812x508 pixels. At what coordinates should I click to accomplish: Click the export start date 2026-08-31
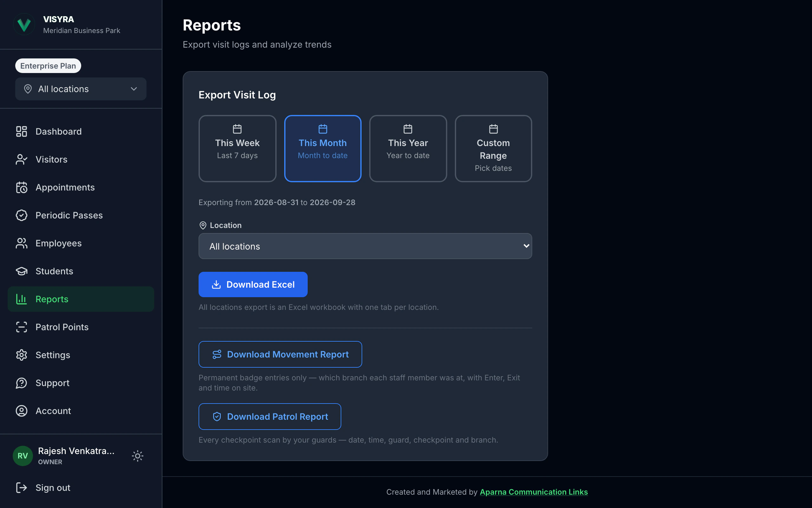[276, 202]
